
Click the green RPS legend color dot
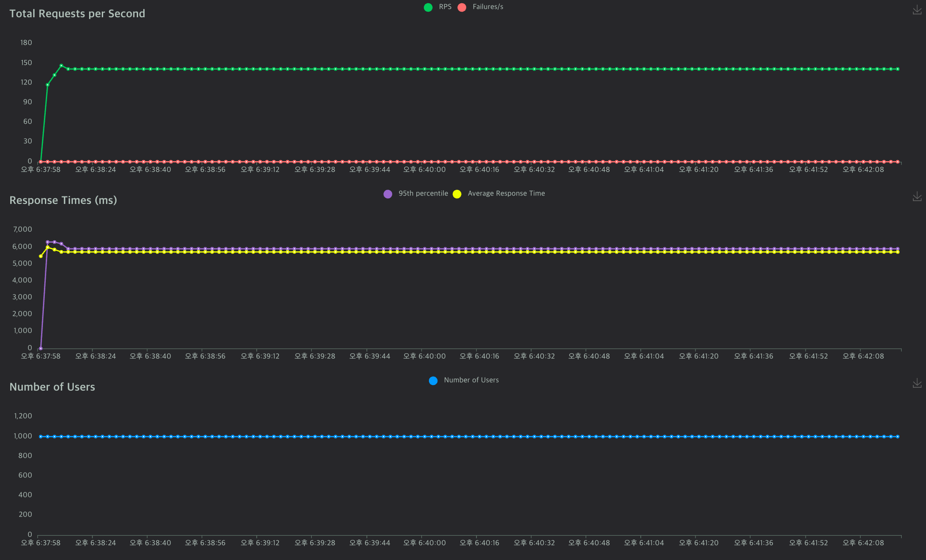[428, 7]
